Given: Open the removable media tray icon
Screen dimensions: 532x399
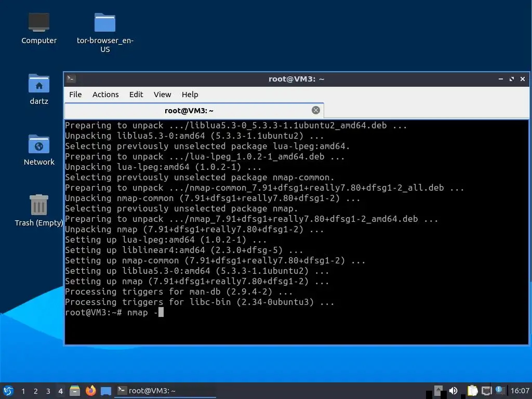Looking at the screenshot, I should 438,391.
